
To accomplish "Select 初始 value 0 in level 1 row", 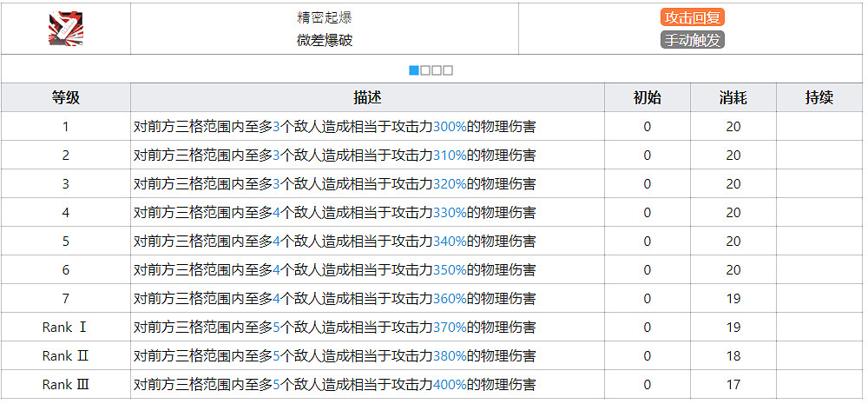I will [648, 126].
